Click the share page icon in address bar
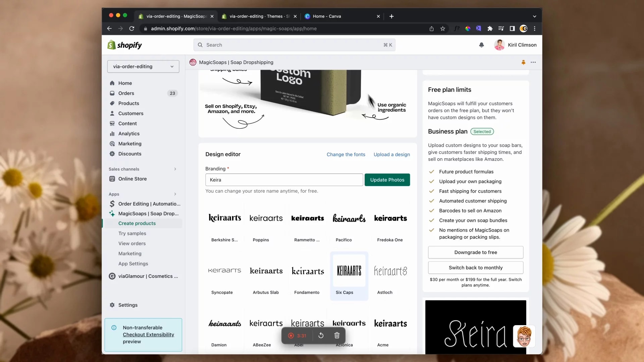 (432, 28)
